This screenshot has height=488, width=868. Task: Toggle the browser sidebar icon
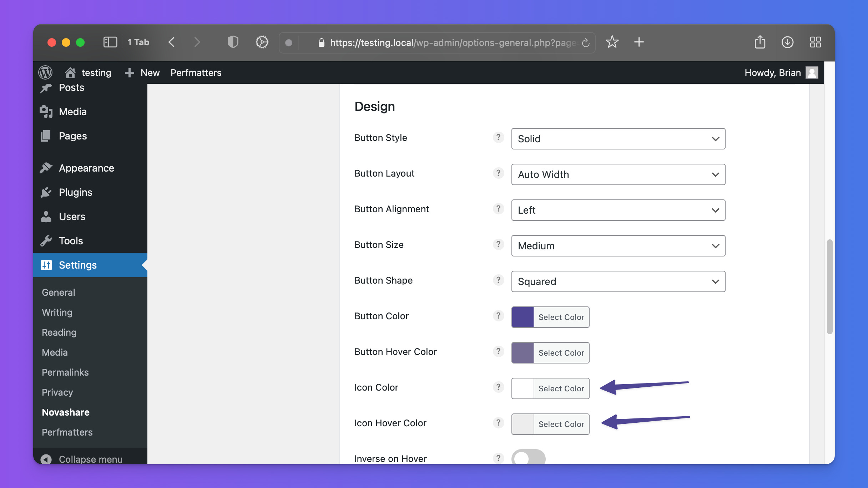(110, 42)
